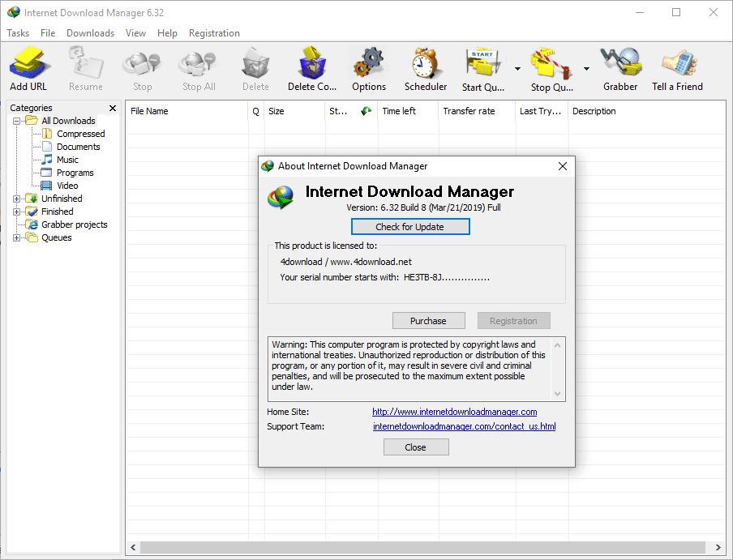733x560 pixels.
Task: Click the horizontal scrollbar track
Action: pos(422,547)
